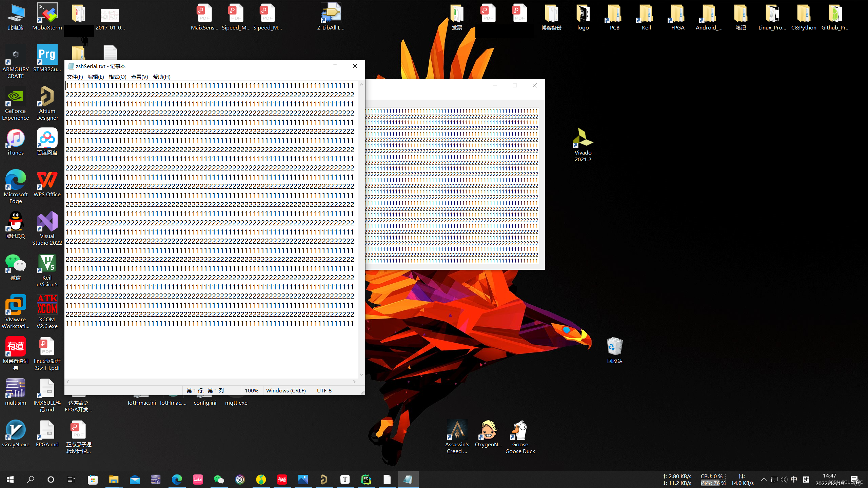The image size is (868, 488).
Task: Click the PyCharm icon in taskbar
Action: click(x=366, y=479)
